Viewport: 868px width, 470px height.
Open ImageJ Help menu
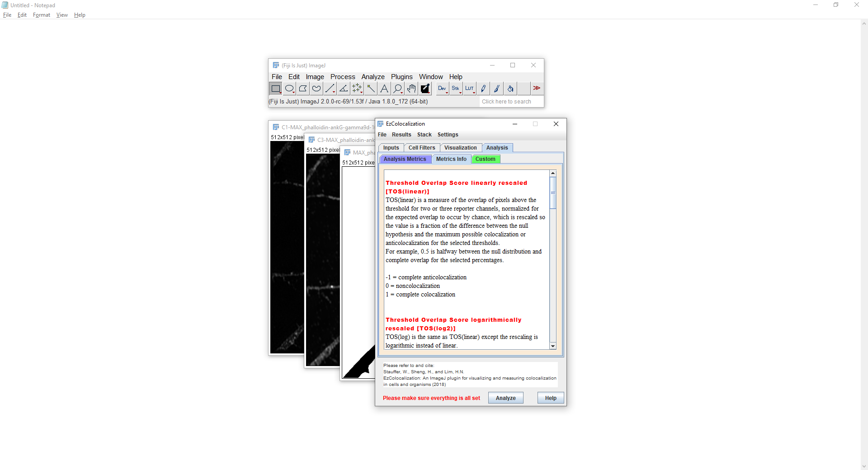pos(456,77)
